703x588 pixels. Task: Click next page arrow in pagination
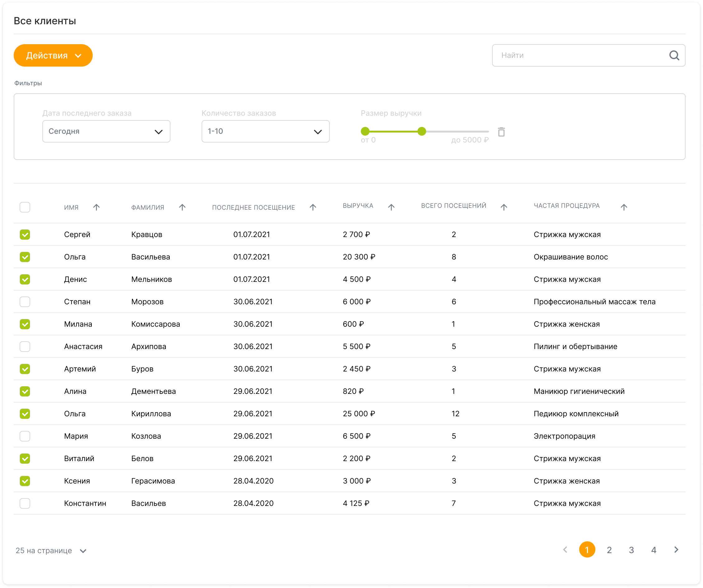(676, 550)
